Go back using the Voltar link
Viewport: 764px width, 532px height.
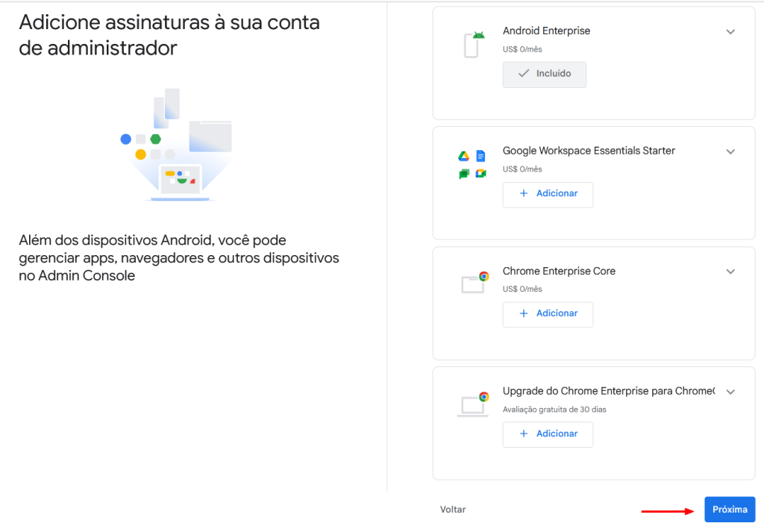point(453,509)
